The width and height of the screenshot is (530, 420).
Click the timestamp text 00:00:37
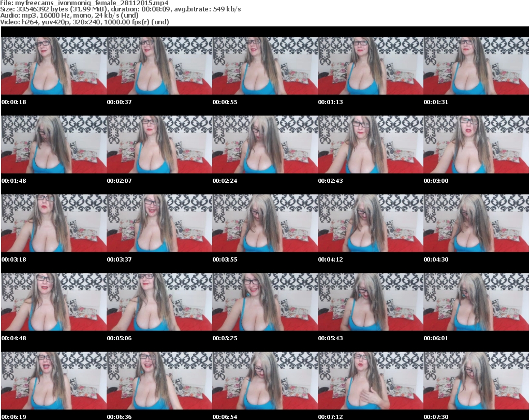pos(120,102)
